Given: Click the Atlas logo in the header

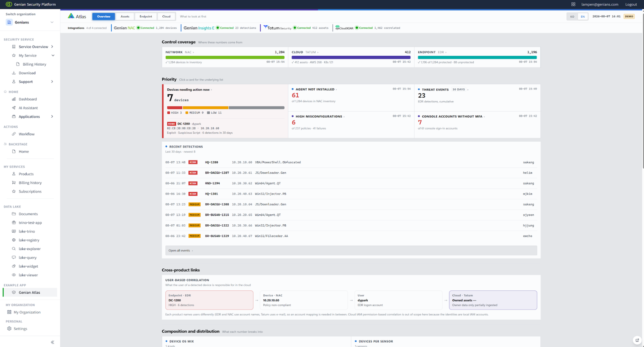Looking at the screenshot, I should (77, 16).
